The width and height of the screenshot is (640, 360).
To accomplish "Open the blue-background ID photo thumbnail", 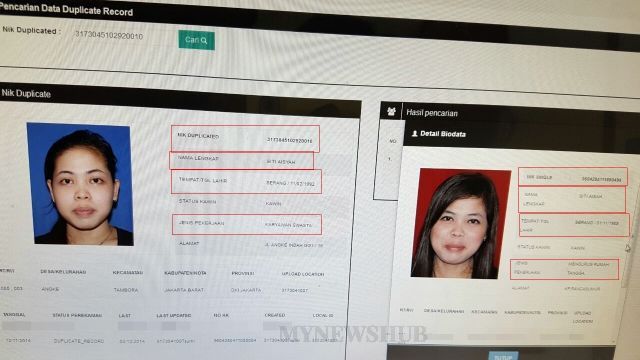I will pos(80,184).
